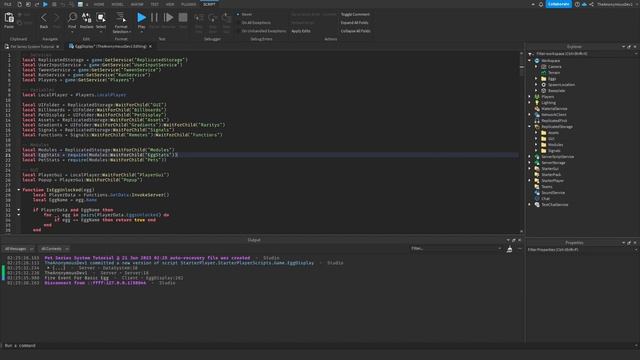Click the notification bell icon
Screen dimensions: 640x360
point(541,4)
